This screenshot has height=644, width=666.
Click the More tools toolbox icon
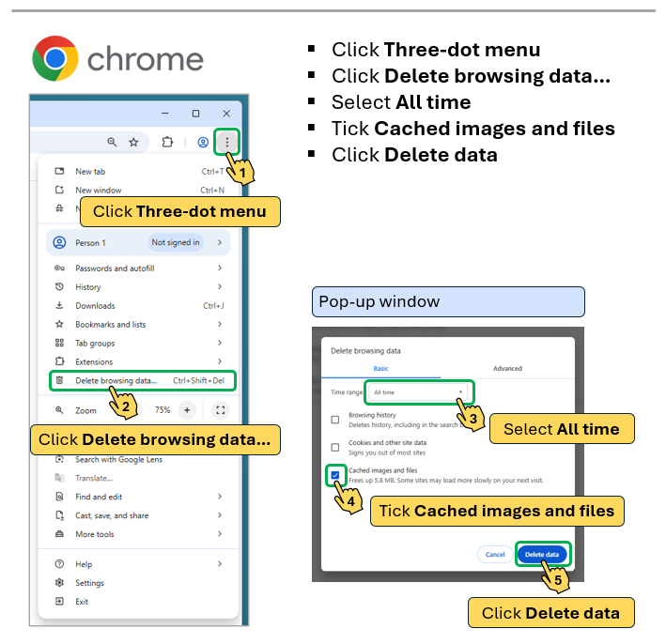59,533
